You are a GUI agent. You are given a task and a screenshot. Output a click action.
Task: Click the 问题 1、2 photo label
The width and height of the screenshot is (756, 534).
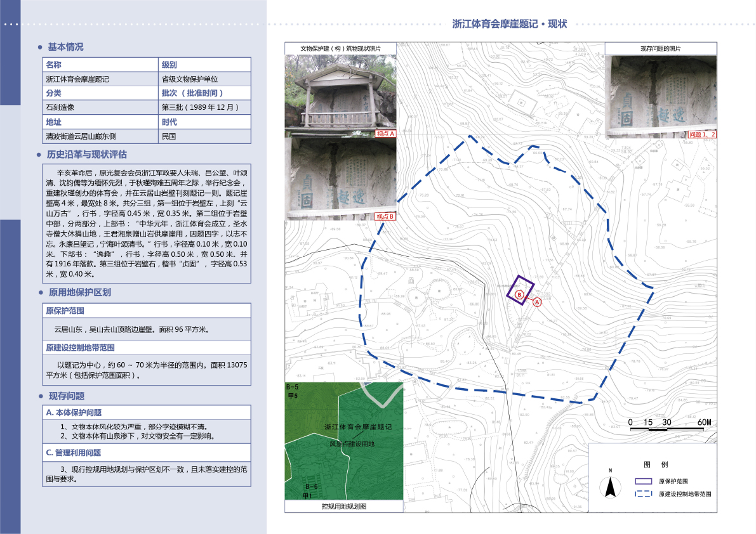pyautogui.click(x=703, y=134)
